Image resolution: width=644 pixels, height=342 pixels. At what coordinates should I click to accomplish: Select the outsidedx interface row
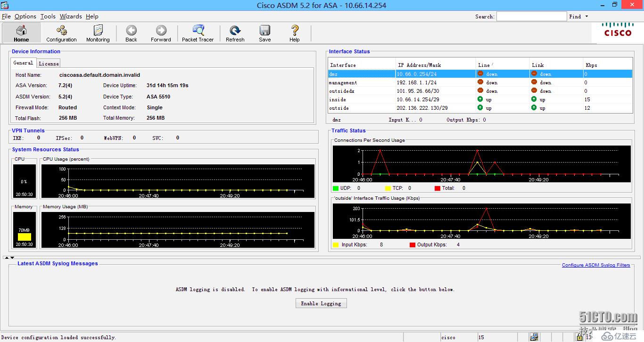[x=480, y=91]
